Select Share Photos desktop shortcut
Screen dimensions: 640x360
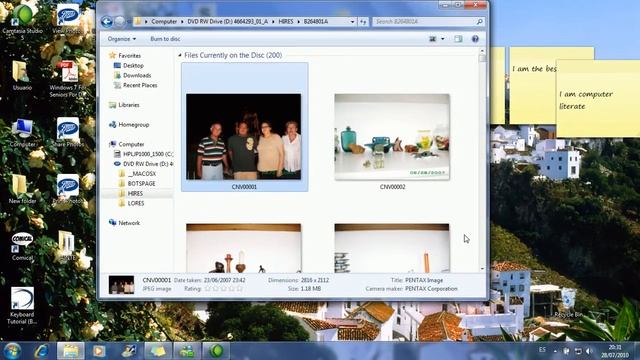coord(68,132)
